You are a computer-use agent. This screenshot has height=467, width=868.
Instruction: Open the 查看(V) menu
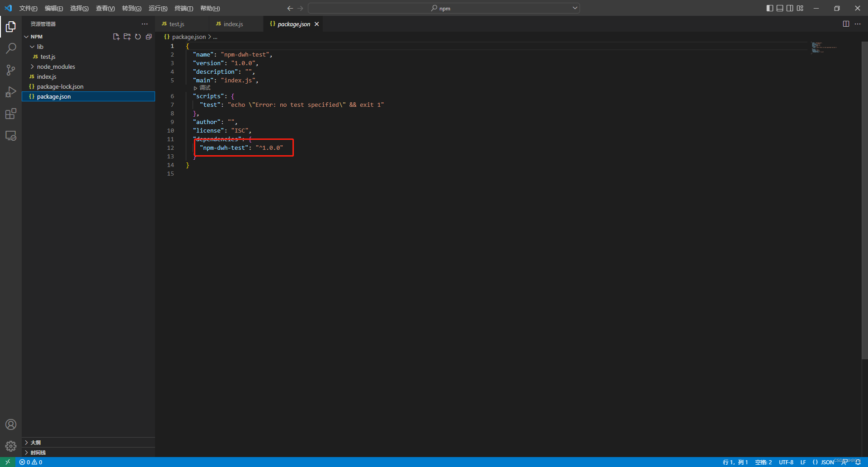coord(105,8)
